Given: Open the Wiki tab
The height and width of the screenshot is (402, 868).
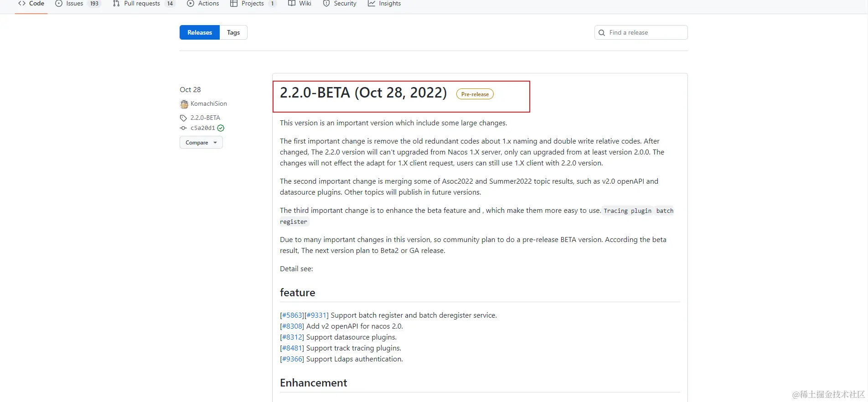Looking at the screenshot, I should (x=300, y=4).
